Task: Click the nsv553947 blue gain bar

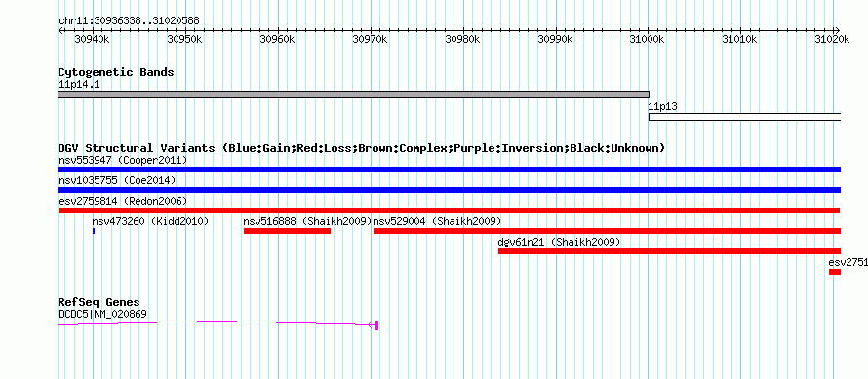Action: (449, 170)
